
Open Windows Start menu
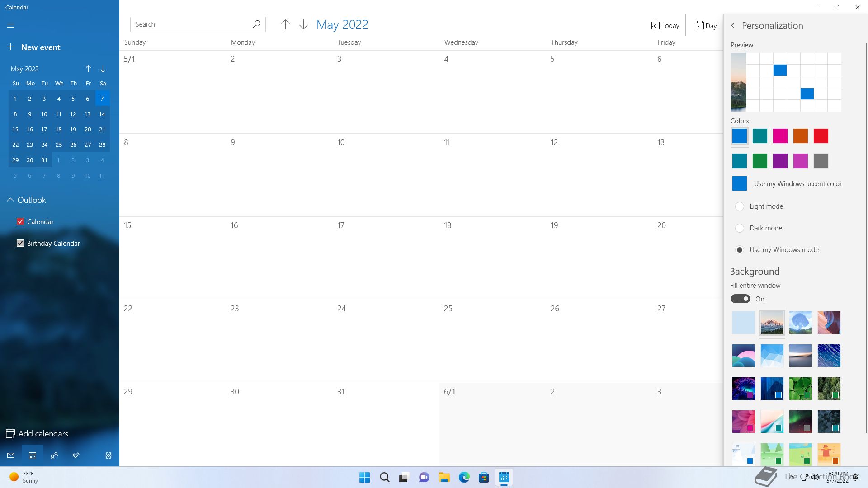click(x=364, y=478)
